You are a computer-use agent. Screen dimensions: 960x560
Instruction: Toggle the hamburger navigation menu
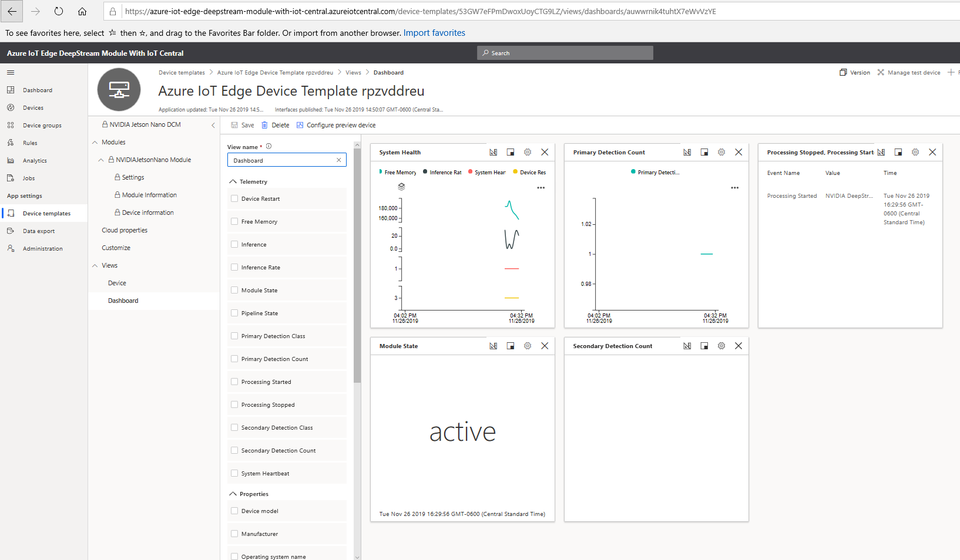11,73
